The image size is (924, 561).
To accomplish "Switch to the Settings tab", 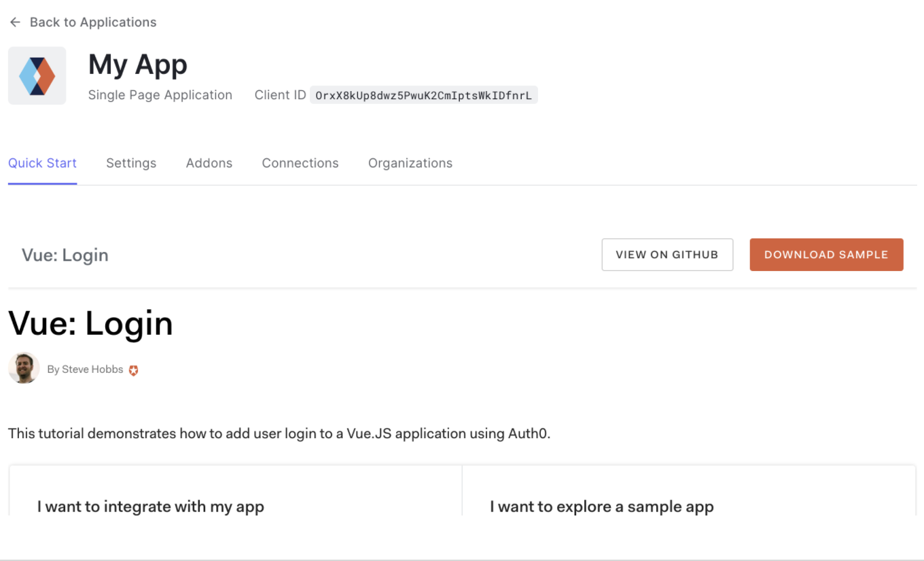I will tap(131, 163).
